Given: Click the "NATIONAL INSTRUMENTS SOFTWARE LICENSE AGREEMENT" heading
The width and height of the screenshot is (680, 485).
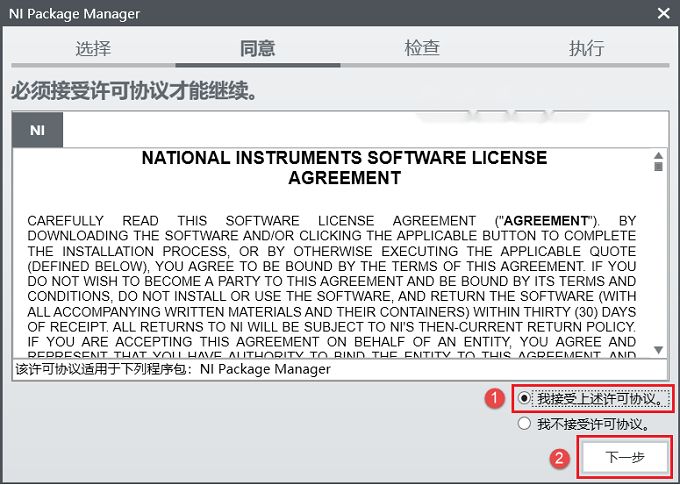Looking at the screenshot, I should 344,168.
